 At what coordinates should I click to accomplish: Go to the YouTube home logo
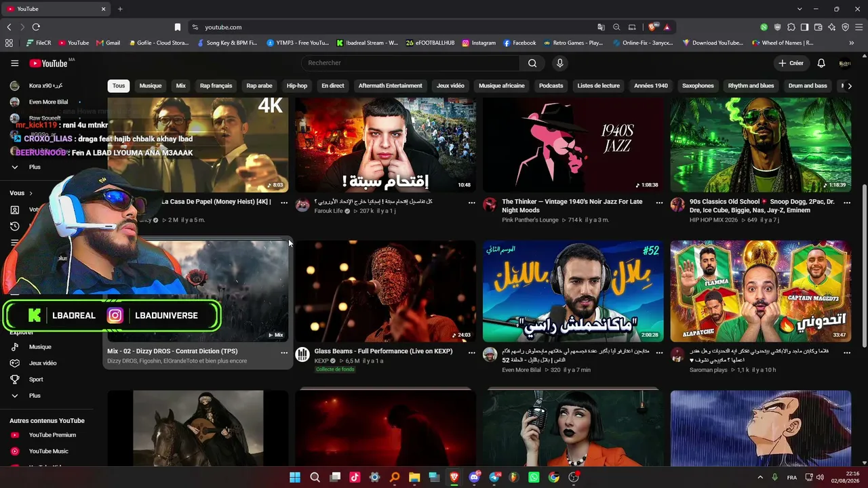coord(48,63)
